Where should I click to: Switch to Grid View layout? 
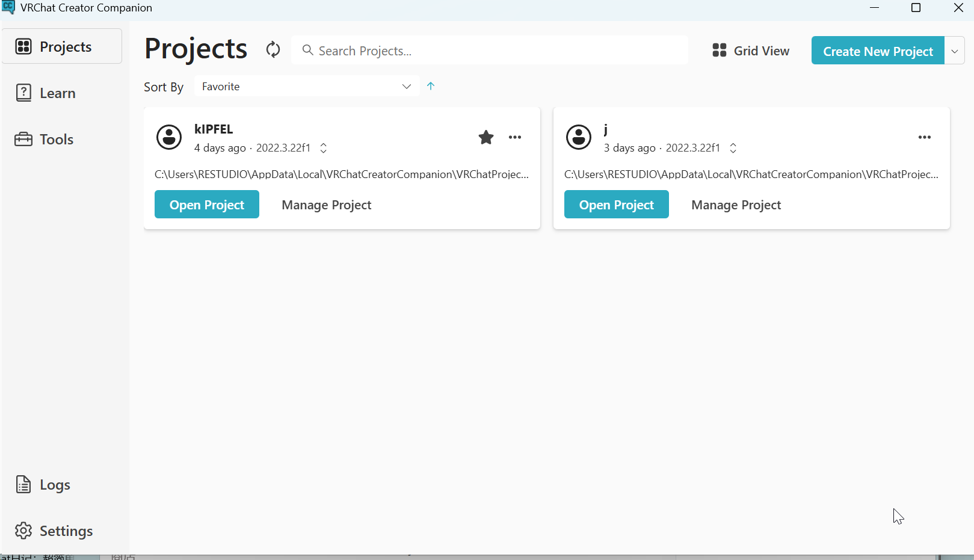click(x=751, y=51)
